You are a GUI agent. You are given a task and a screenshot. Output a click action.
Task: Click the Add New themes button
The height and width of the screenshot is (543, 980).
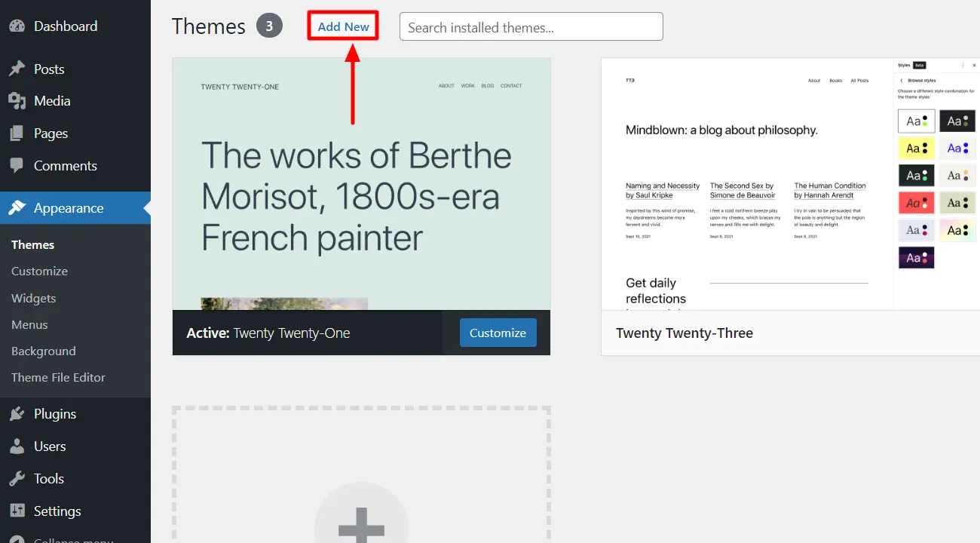(343, 26)
